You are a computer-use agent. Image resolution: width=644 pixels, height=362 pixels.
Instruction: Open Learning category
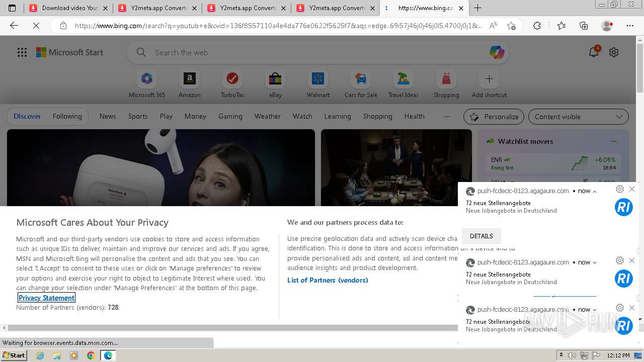pyautogui.click(x=338, y=116)
